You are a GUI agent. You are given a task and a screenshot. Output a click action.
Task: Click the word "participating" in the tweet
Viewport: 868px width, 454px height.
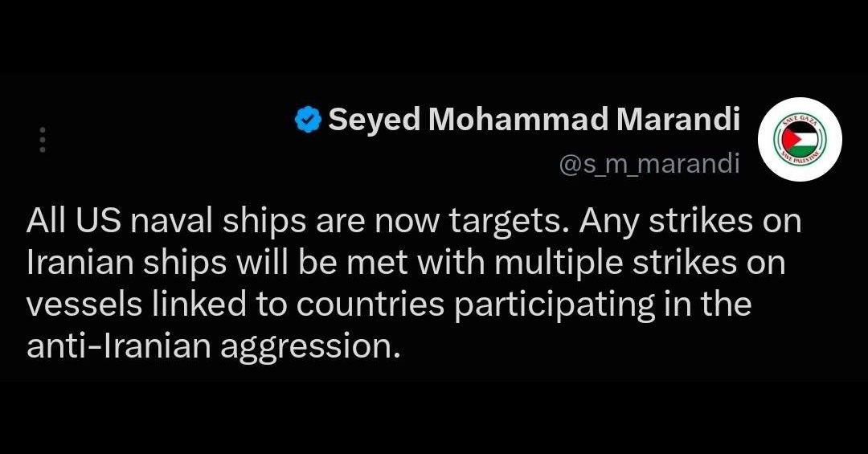point(555,305)
